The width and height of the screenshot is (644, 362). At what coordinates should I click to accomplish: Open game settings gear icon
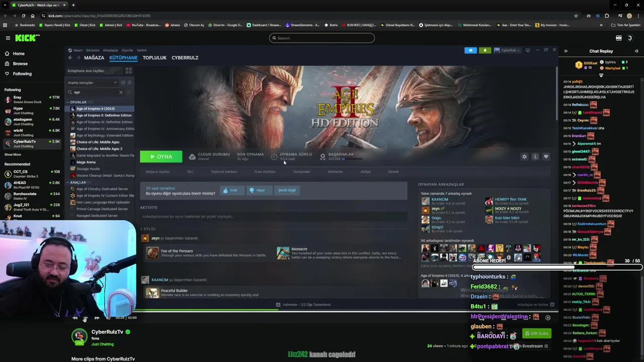point(524,156)
